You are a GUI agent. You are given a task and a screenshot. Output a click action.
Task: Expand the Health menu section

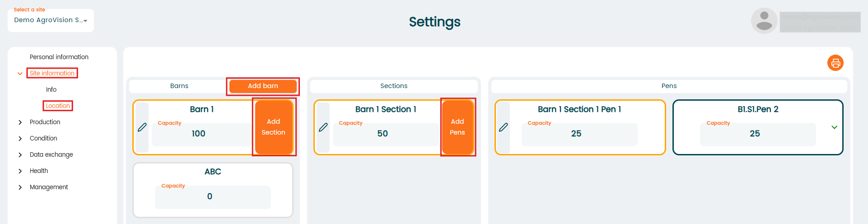[20, 171]
